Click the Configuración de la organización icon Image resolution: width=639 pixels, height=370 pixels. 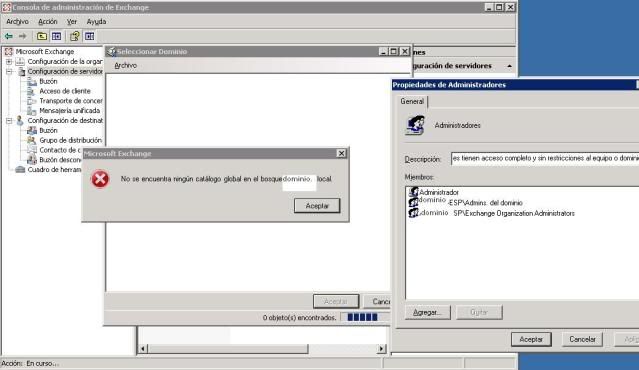tap(20, 62)
